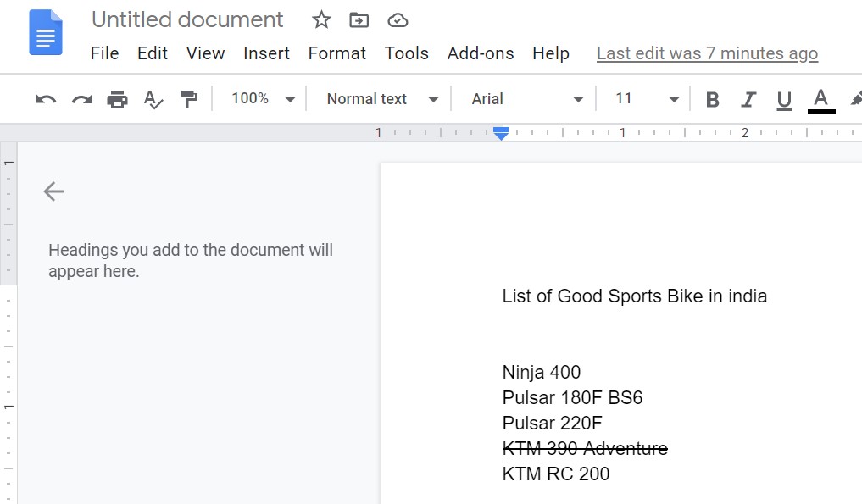Viewport: 862px width, 504px height.
Task: Click the blue indent marker on ruler
Action: [x=501, y=133]
